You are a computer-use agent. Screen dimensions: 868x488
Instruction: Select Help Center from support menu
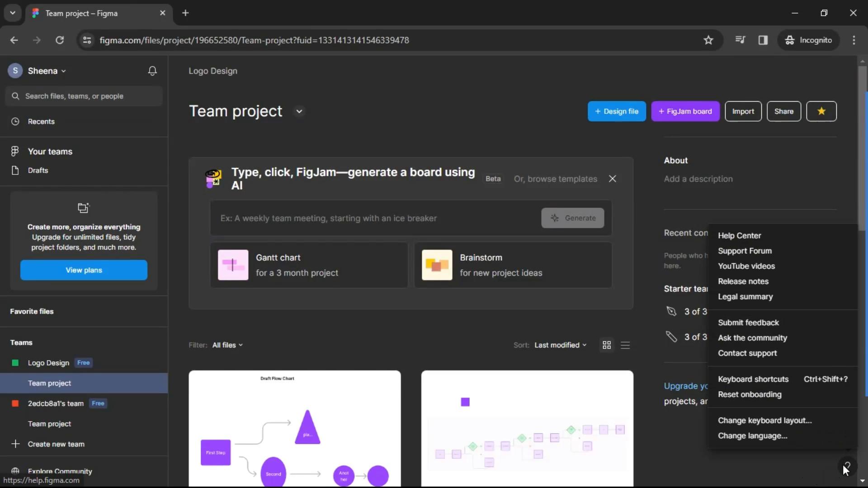[x=739, y=235]
